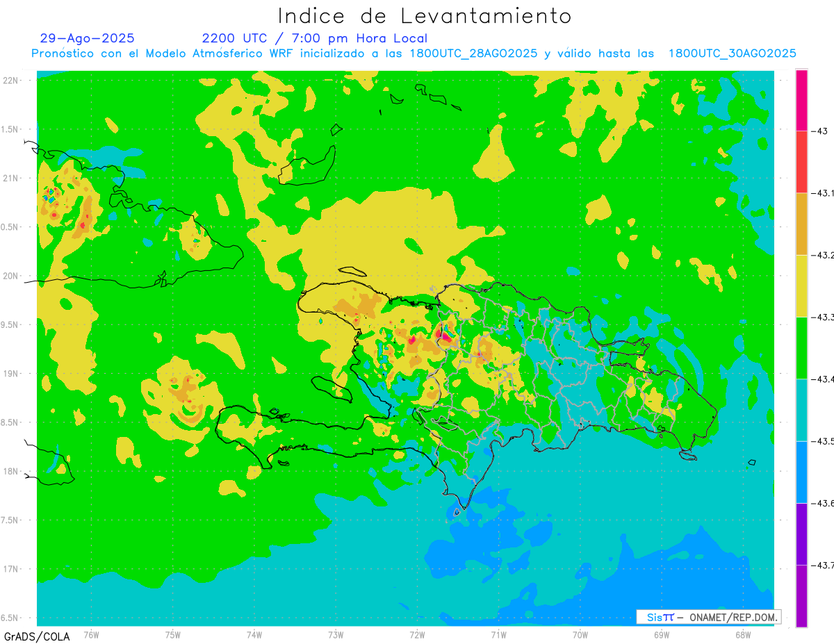Click the teal color scale segment
The width and height of the screenshot is (834, 644).
tap(801, 410)
